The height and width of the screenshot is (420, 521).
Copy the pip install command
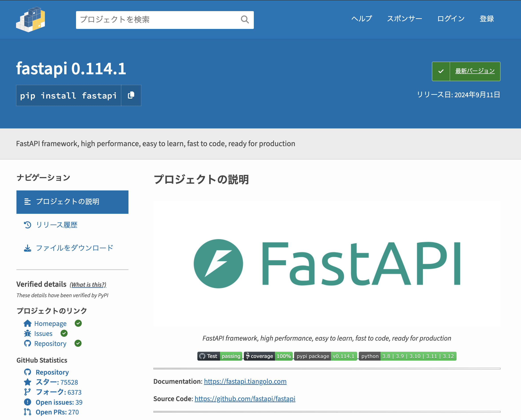click(131, 95)
